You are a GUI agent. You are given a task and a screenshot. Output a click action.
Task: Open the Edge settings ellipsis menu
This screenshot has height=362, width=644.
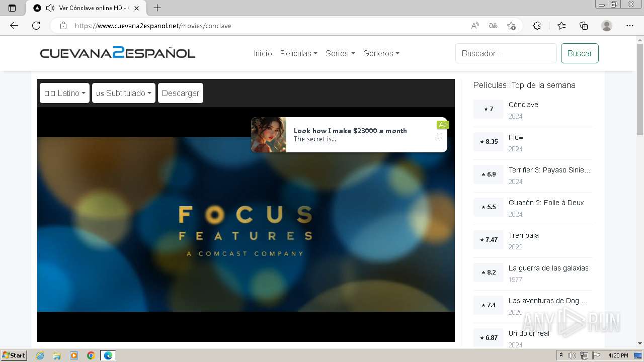(630, 26)
